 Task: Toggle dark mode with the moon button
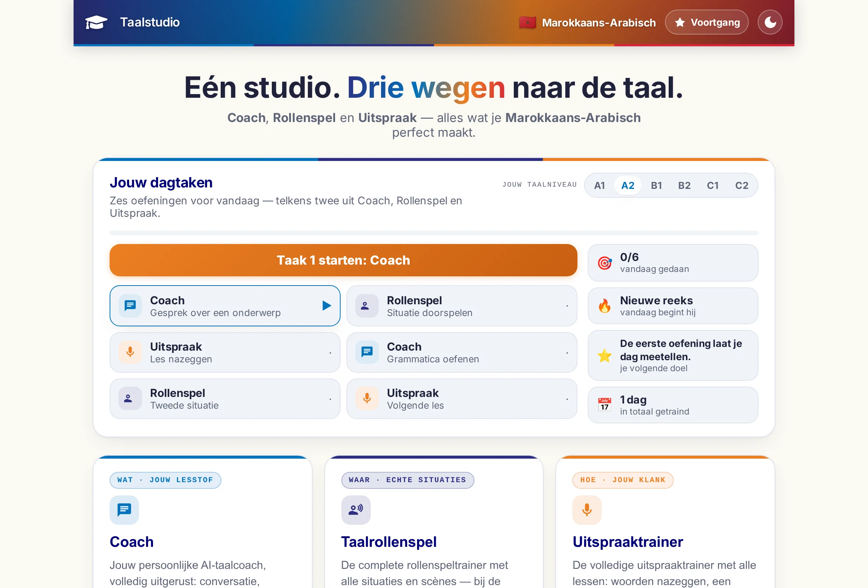770,22
